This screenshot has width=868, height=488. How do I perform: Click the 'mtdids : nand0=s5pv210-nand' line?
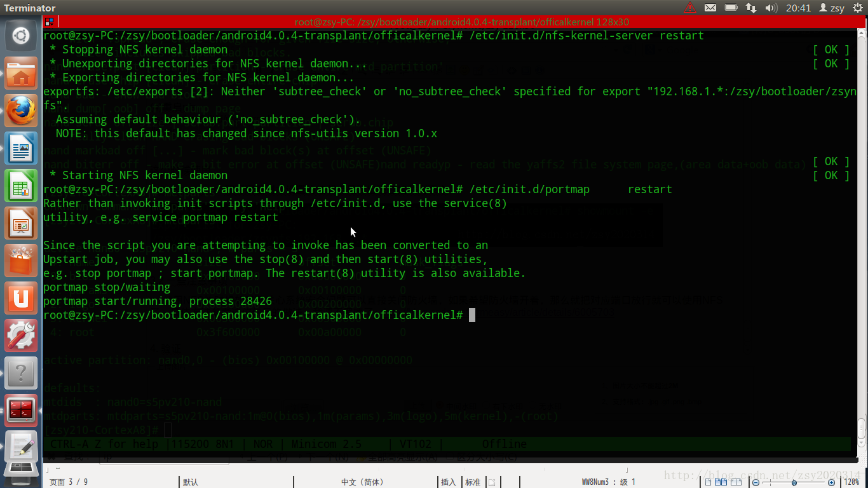pyautogui.click(x=133, y=402)
